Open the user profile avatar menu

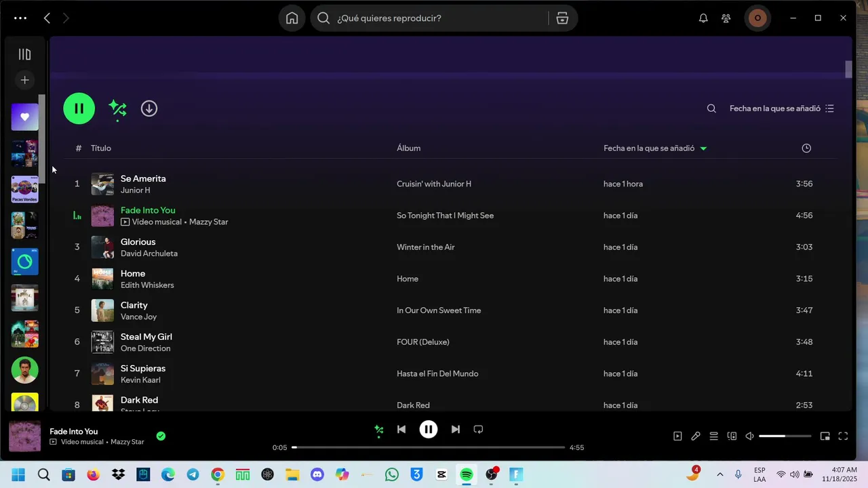[757, 18]
